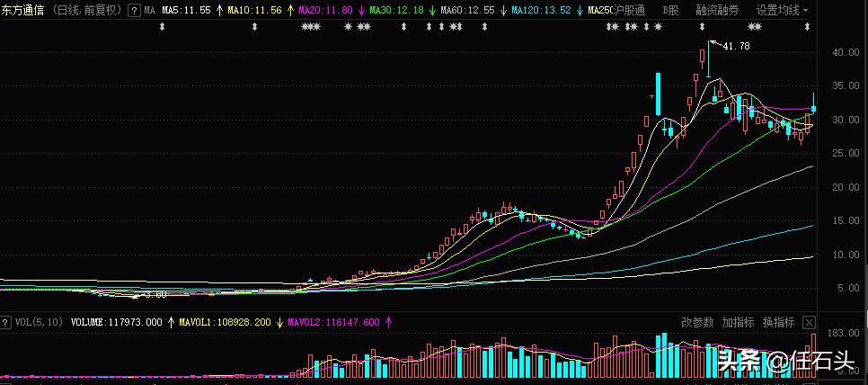868x385 pixels.
Task: Open the 融资融券 link
Action: click(x=717, y=10)
